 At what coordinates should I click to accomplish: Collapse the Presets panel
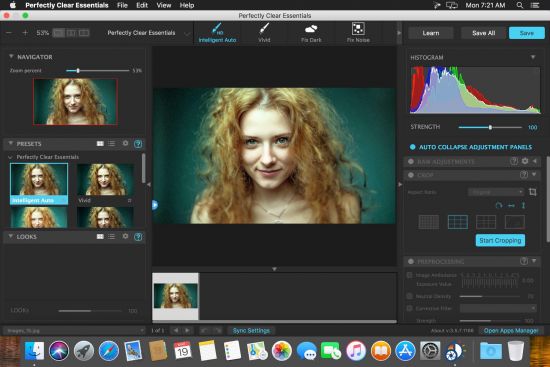point(11,144)
